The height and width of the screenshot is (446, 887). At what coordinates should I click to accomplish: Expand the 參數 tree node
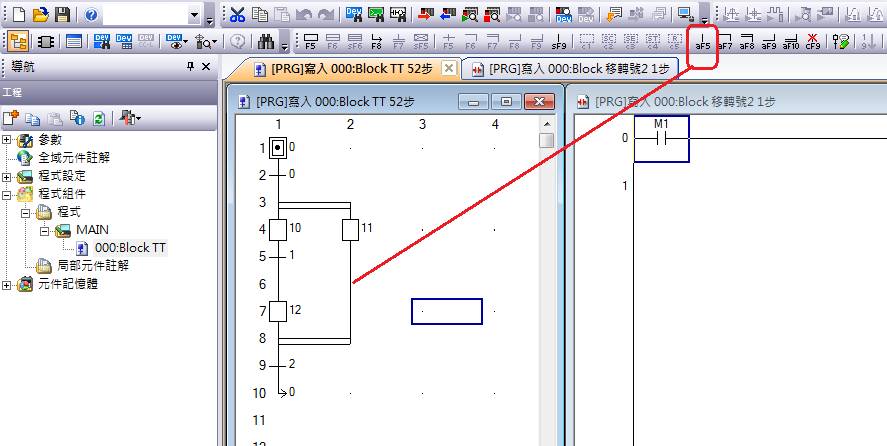click(7, 139)
